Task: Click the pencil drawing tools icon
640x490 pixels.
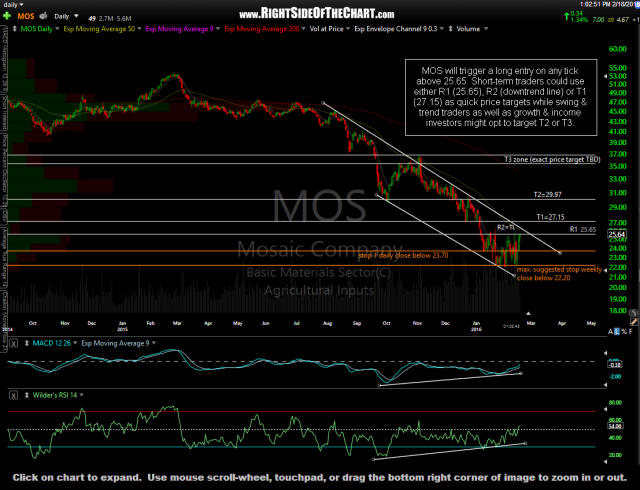Action: pos(633,322)
